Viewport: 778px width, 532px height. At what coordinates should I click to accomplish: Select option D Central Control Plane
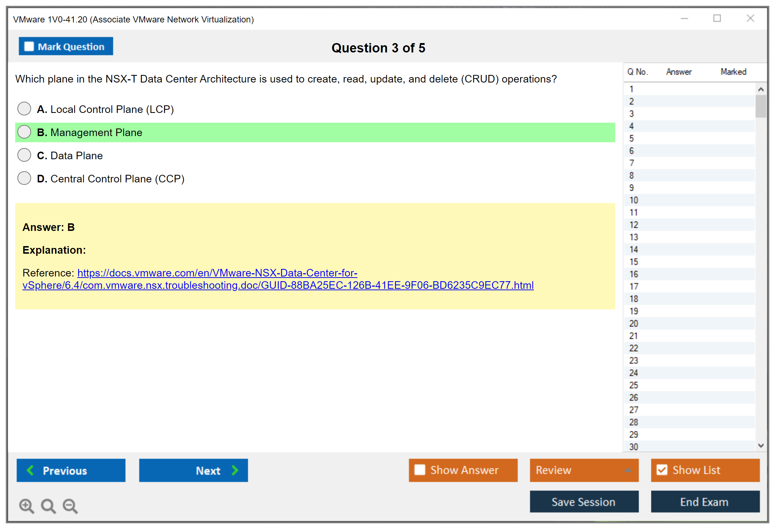[24, 178]
